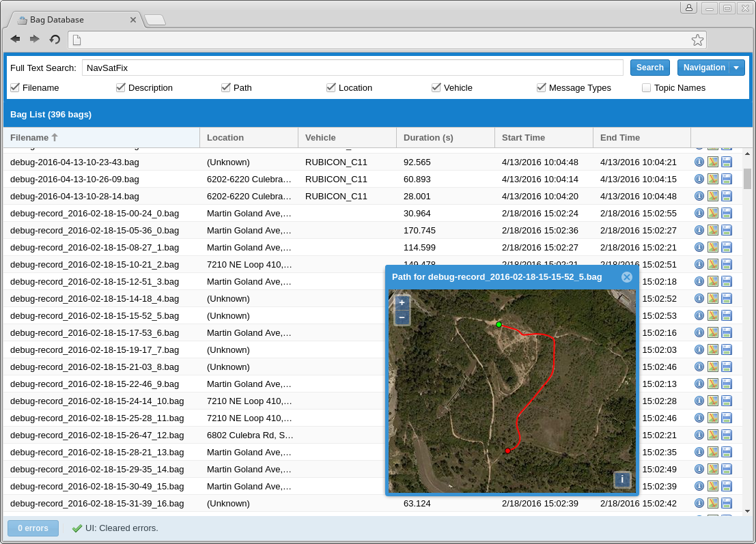Expand the Navigation dropdown arrow
Image resolution: width=756 pixels, height=544 pixels.
737,68
